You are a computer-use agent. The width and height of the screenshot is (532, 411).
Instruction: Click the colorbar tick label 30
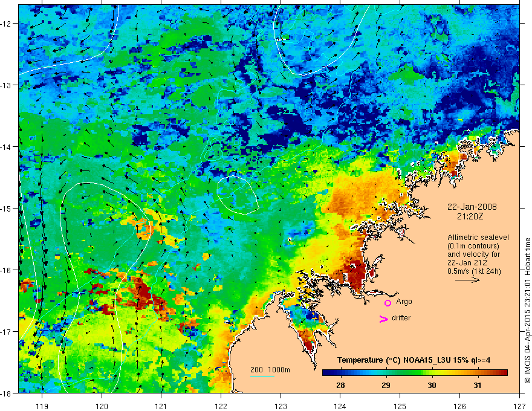(x=432, y=386)
